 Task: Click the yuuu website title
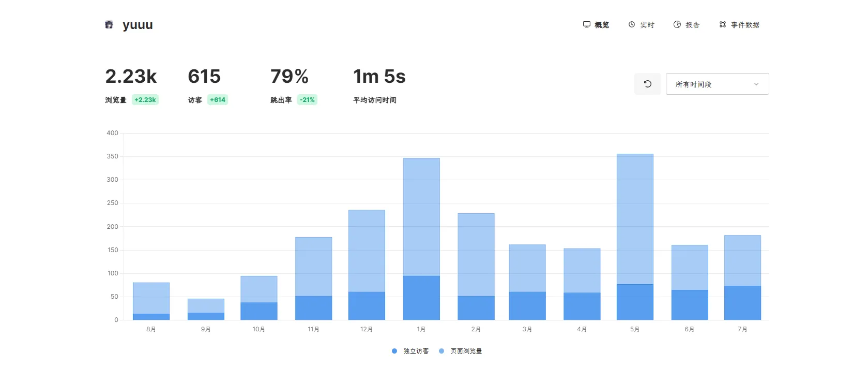[x=138, y=25]
